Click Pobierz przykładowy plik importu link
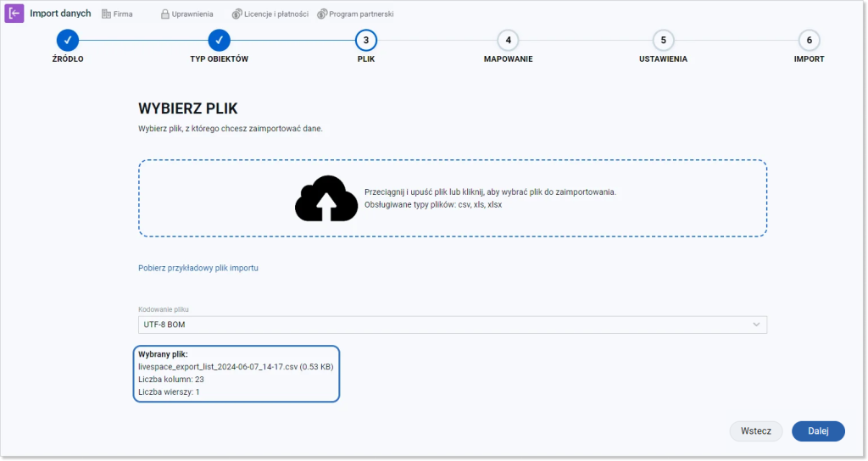This screenshot has width=868, height=461. click(x=198, y=268)
